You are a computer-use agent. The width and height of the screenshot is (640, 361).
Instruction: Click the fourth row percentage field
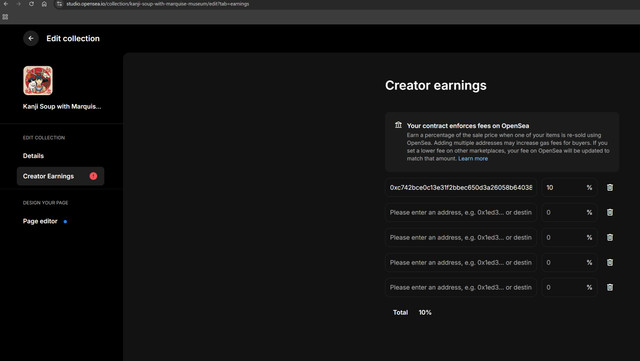pos(569,263)
